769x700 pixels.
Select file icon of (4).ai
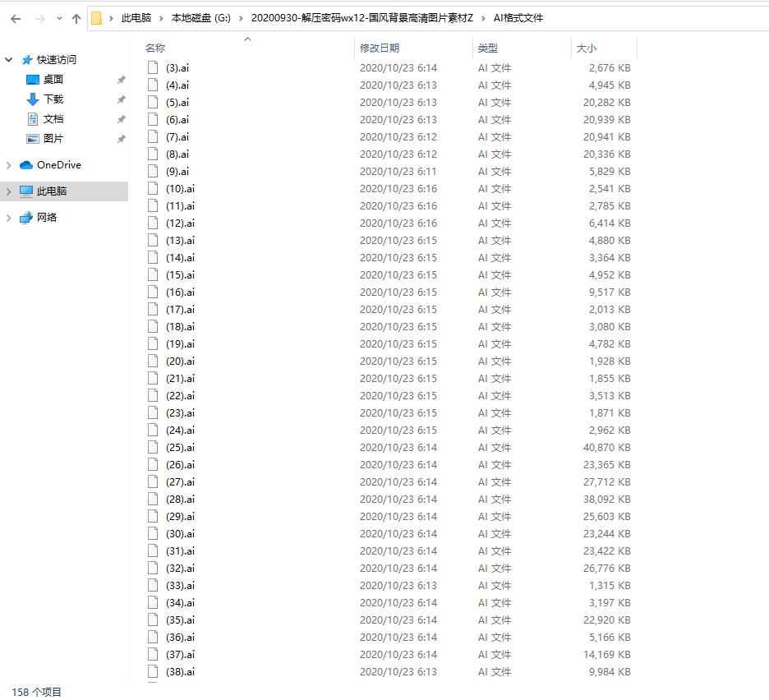click(153, 85)
